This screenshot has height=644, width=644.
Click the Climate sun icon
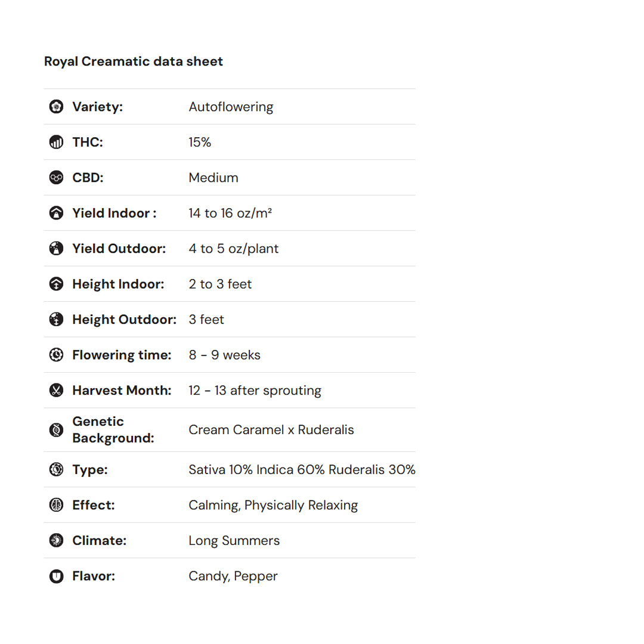click(56, 540)
